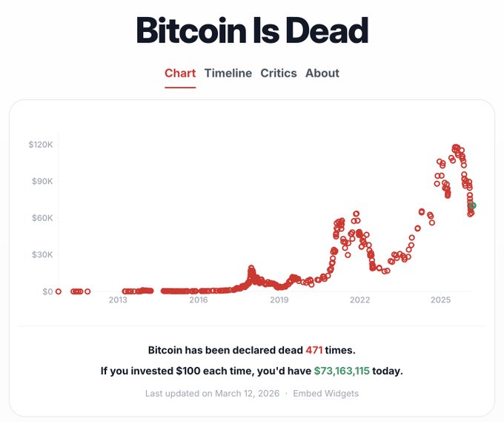Image resolution: width=504 pixels, height=422 pixels.
Task: Click the 2025 year label
Action: pos(441,300)
